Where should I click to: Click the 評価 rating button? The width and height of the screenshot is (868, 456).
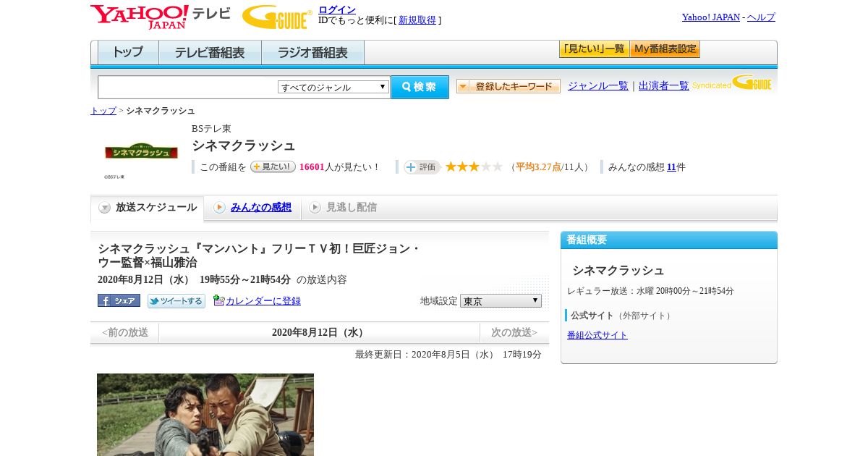click(x=422, y=167)
